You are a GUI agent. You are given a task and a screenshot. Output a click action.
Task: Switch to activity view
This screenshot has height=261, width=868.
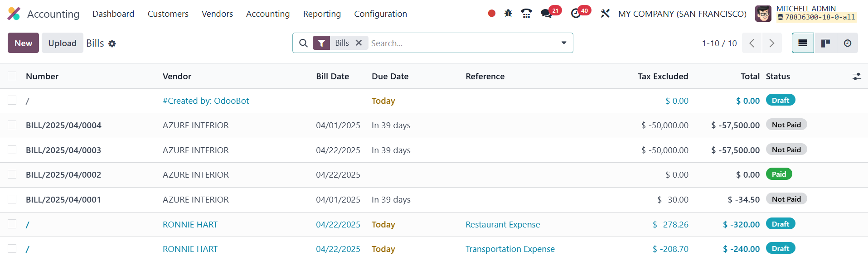pos(847,43)
